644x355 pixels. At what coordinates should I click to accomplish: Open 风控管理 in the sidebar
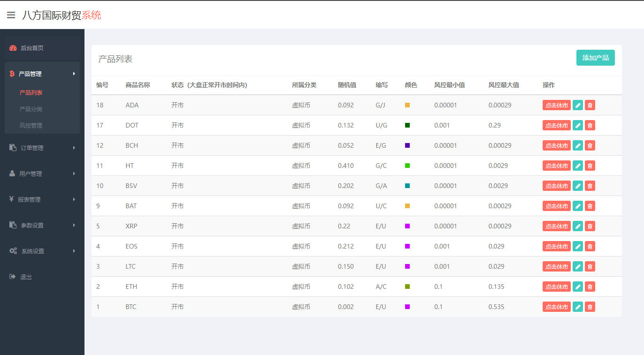[x=31, y=125]
